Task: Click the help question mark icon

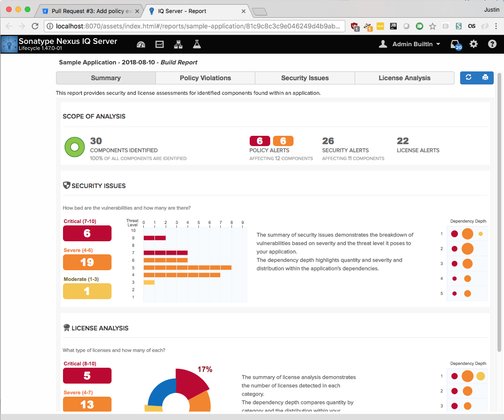Action: point(492,44)
